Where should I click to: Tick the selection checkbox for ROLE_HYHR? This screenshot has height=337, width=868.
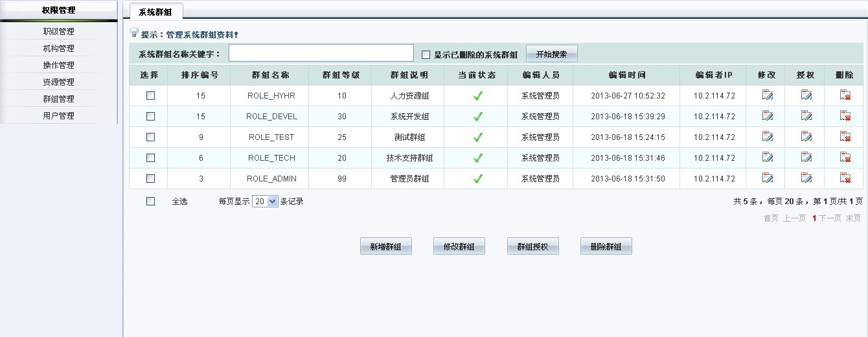(150, 95)
